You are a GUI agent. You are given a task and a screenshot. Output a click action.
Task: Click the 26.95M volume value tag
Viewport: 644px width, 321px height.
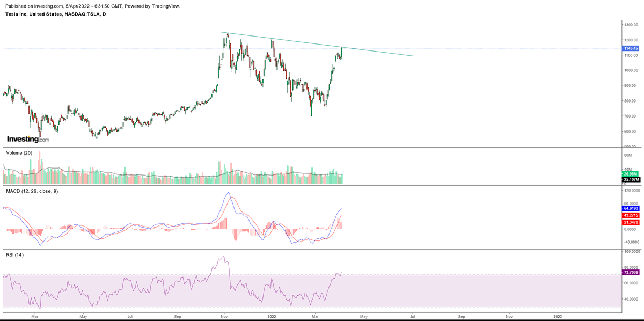pos(630,174)
